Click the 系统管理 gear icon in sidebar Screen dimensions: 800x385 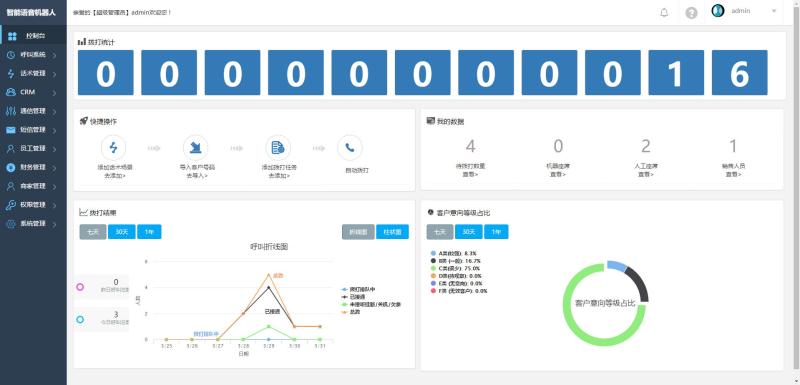(11, 223)
